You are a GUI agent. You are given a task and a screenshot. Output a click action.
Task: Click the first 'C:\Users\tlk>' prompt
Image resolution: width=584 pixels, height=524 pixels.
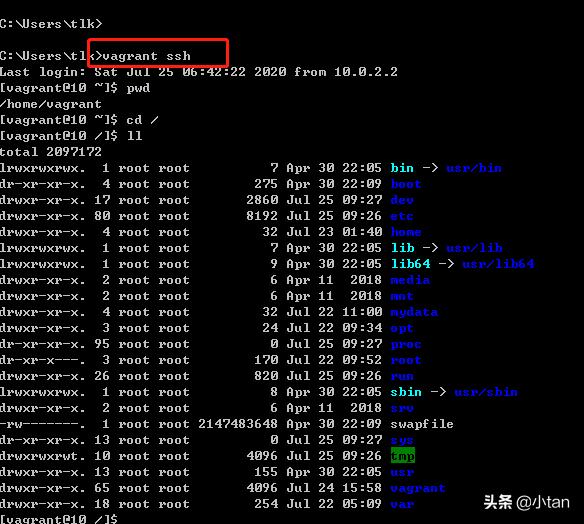(x=51, y=24)
